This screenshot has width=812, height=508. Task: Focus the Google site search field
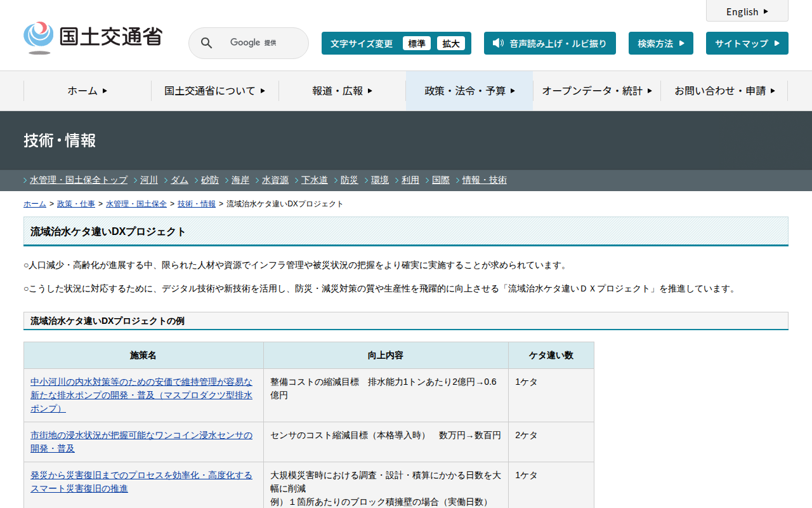click(x=254, y=43)
